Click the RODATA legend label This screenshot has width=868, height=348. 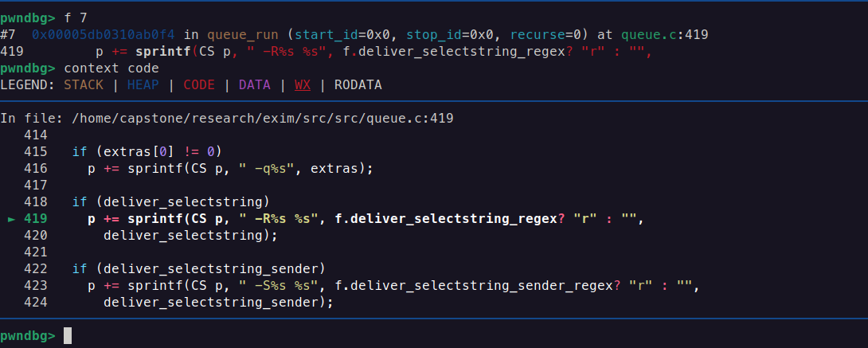pyautogui.click(x=358, y=84)
